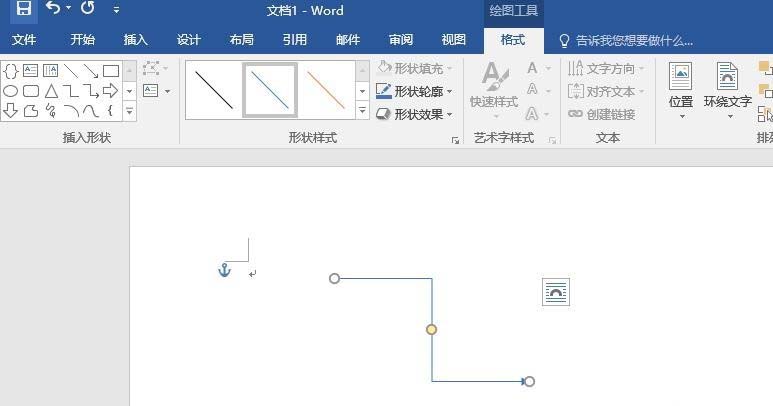The image size is (773, 406).
Task: Open the Shape Effects (形状效果) dropdown
Action: [414, 114]
